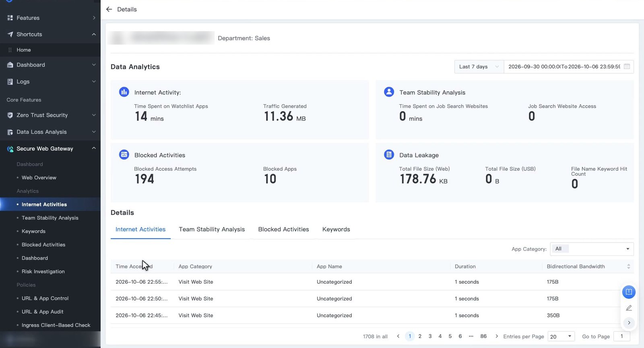The height and width of the screenshot is (348, 644).
Task: Select the Internet Activities tab
Action: pos(140,229)
